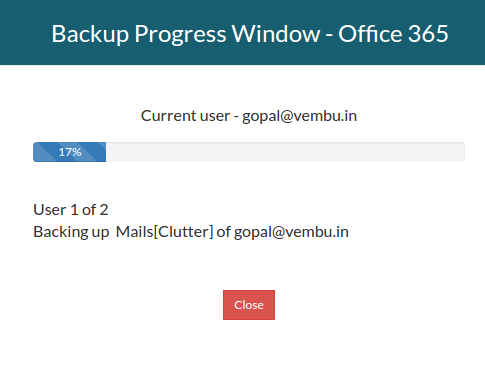The image size is (485, 385).
Task: Select the Backup Progress Window title text
Action: [186, 34]
